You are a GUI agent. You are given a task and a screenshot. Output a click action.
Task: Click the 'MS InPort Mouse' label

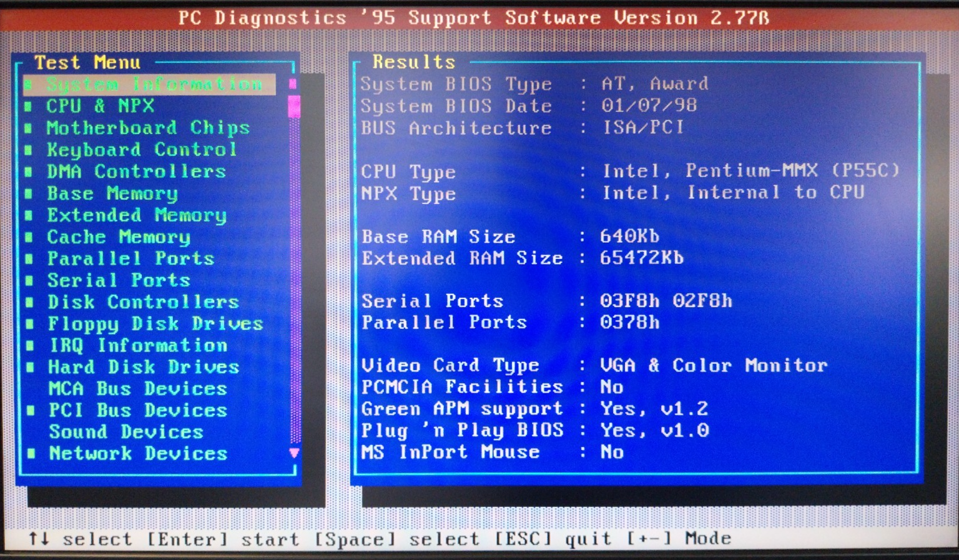click(451, 452)
